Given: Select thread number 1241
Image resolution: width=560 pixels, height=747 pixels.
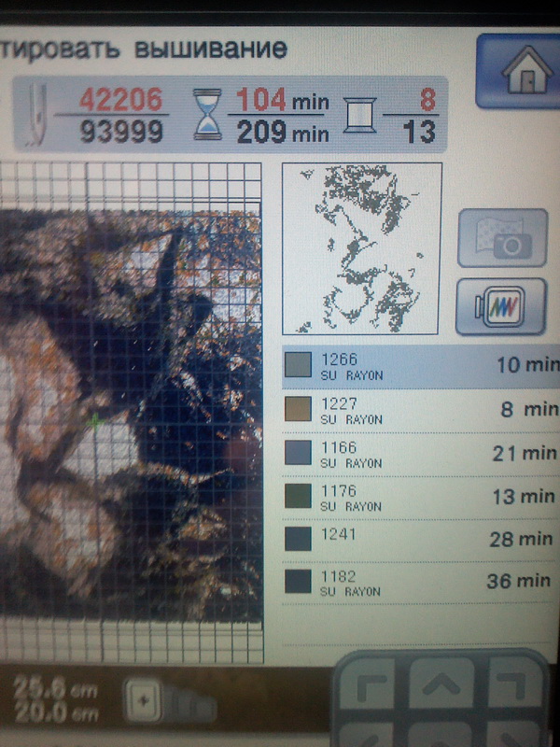Looking at the screenshot, I should point(338,534).
